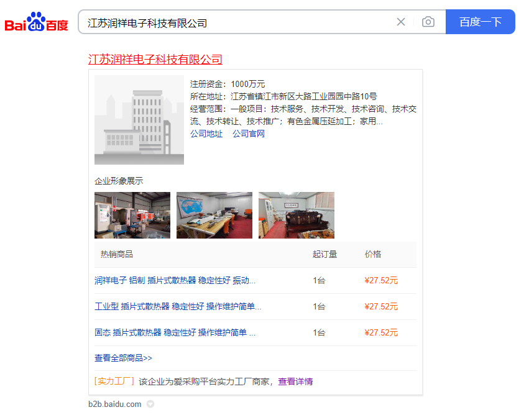
Task: Click the 1台 quantity in 润祥电子 铝制 row
Action: click(319, 280)
